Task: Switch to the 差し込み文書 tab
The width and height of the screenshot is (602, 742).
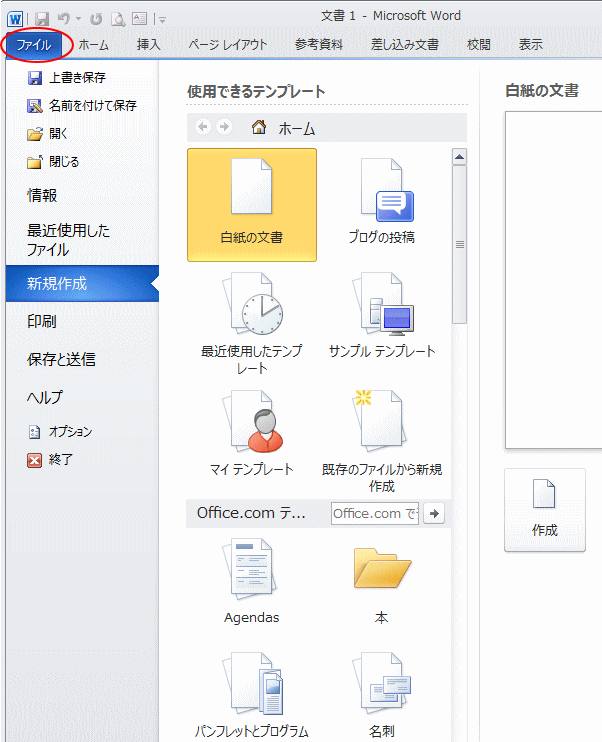Action: click(405, 45)
